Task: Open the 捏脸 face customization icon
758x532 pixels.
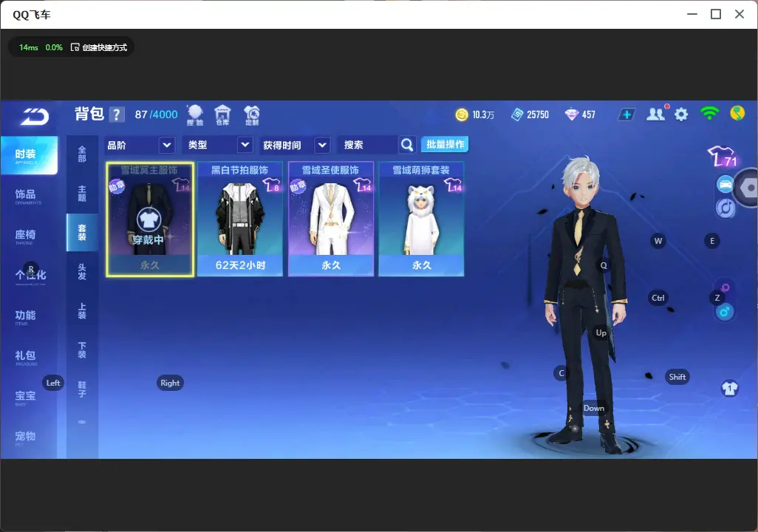Action: click(195, 115)
